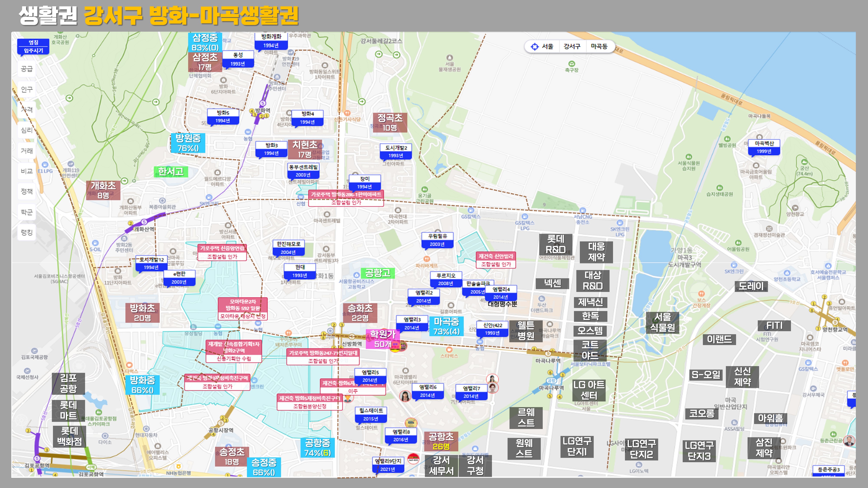
Task: Click the 서울물재생공원 park pin icon
Action: [x=449, y=58]
